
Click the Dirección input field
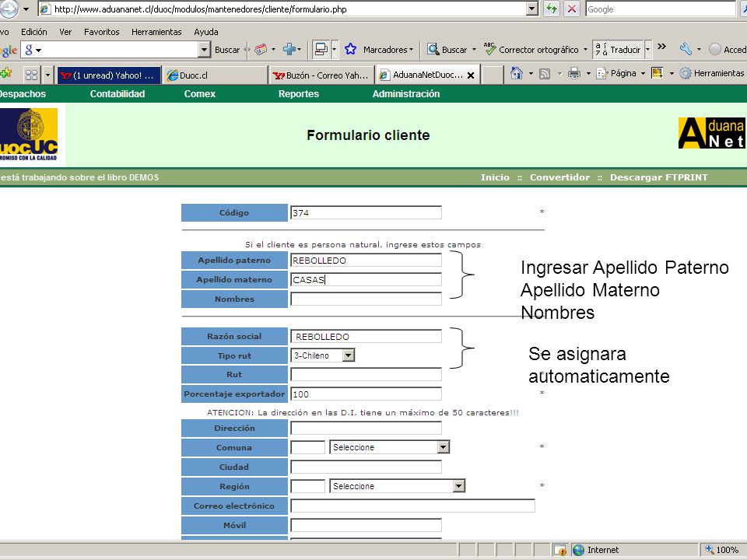click(366, 428)
